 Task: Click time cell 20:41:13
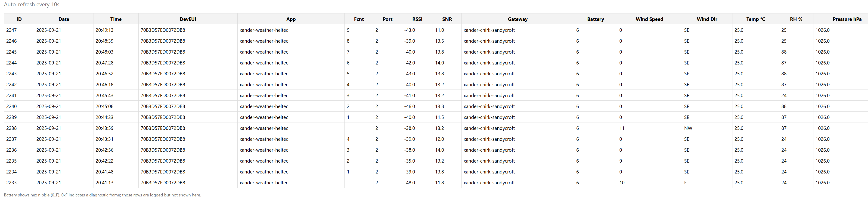pyautogui.click(x=105, y=183)
